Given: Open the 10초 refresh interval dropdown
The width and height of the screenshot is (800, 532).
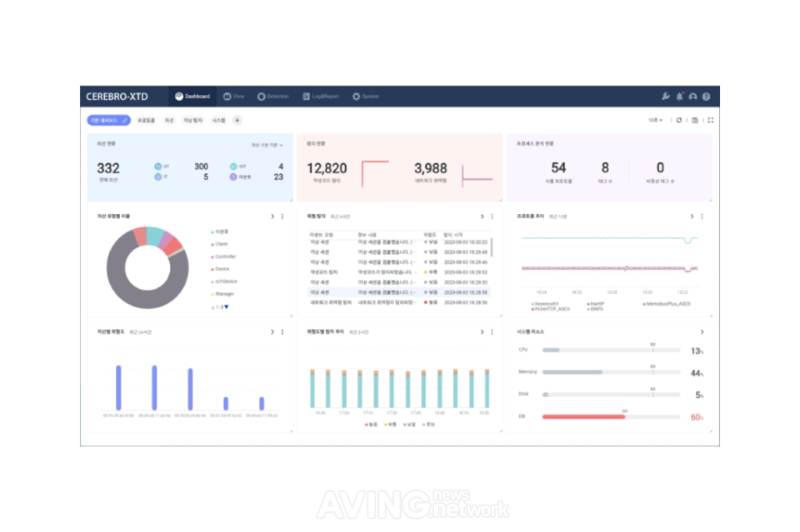Looking at the screenshot, I should (x=656, y=120).
